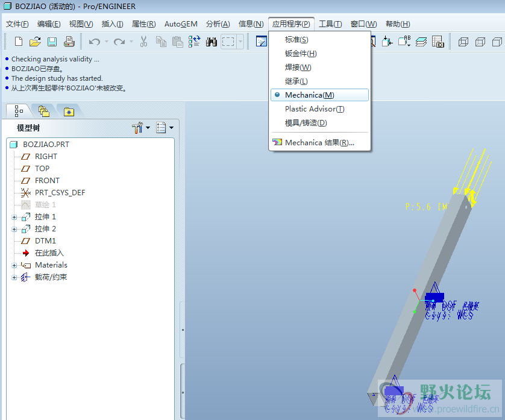Screen dimensions: 505x420
Task: Open model tree settings hammer icon
Action: click(137, 128)
